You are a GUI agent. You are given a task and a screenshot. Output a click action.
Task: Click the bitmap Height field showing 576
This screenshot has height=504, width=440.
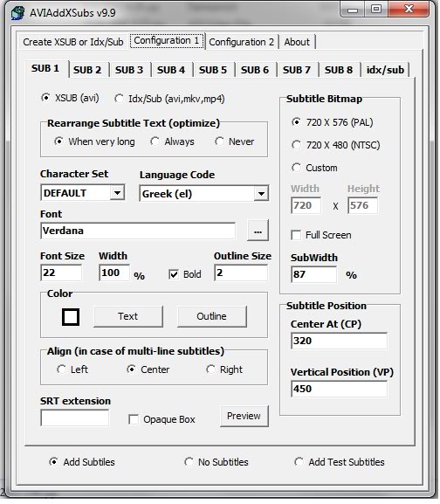point(363,206)
